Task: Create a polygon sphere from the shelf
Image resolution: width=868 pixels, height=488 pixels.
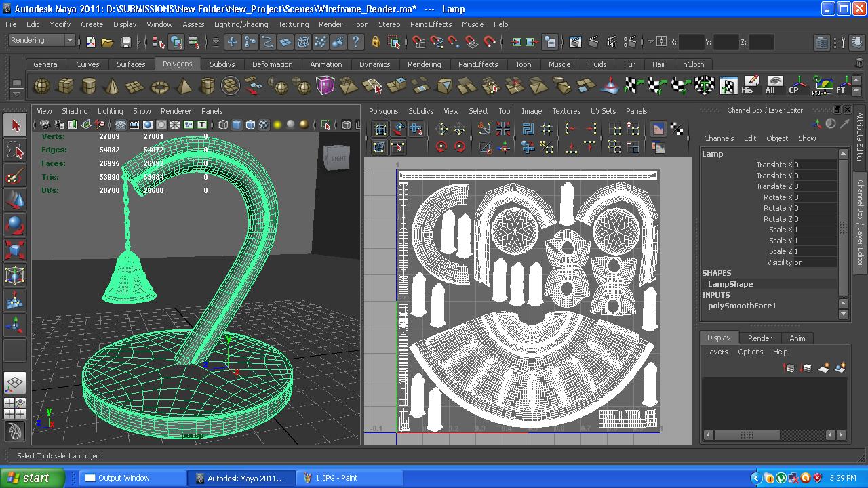Action: click(41, 86)
